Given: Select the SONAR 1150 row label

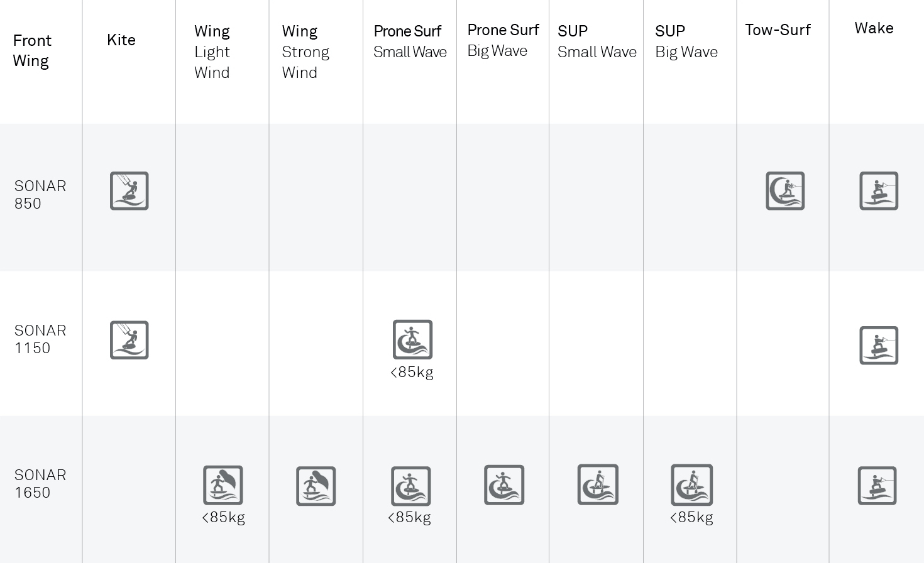Looking at the screenshot, I should (x=40, y=339).
